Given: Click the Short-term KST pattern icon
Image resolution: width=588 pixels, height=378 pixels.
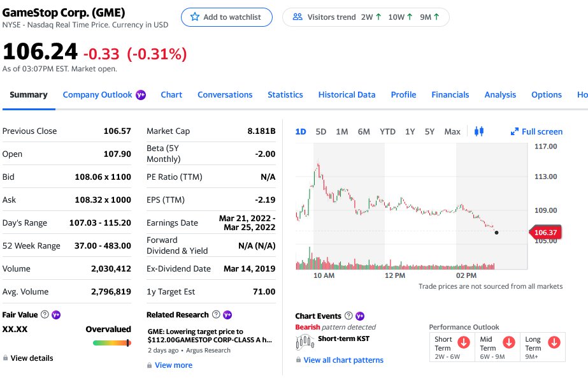Looking at the screenshot, I should coord(305,342).
